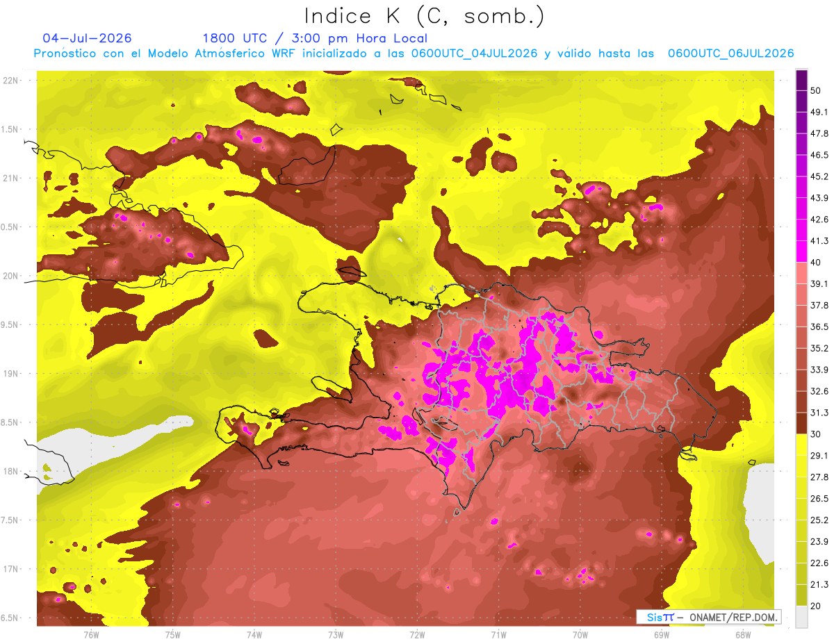The height and width of the screenshot is (644, 834).
Task: Click the colorbar value "30"
Action: (x=816, y=434)
